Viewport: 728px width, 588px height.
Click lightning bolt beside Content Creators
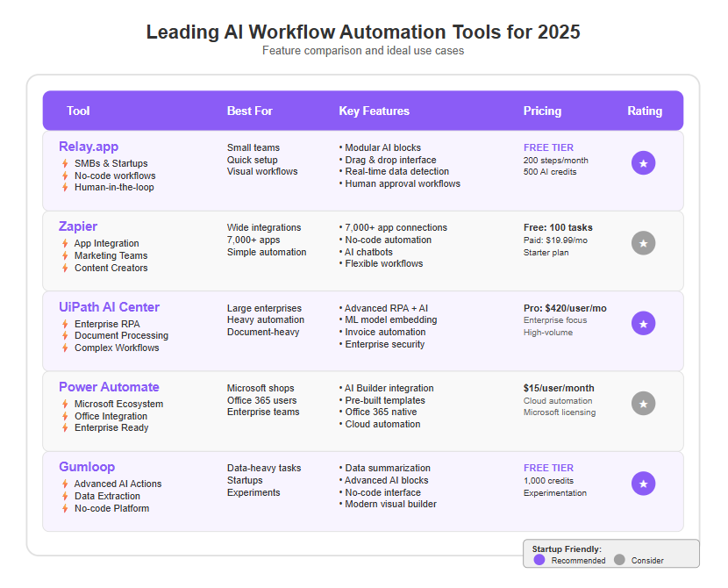pos(65,268)
